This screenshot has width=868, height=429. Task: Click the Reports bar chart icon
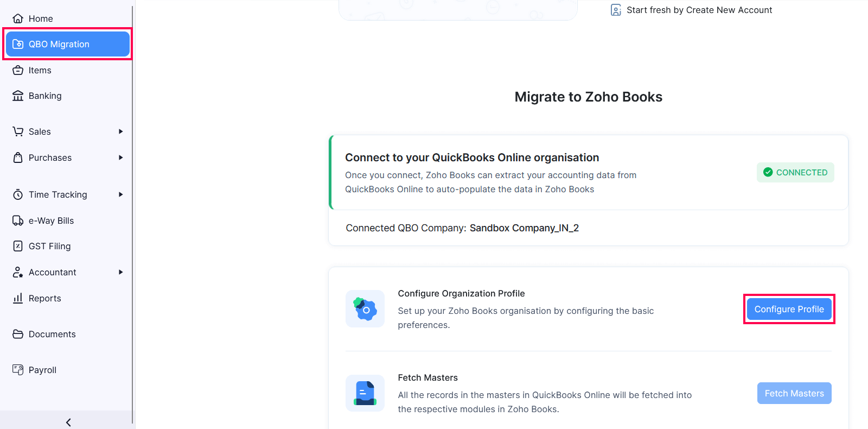pos(18,298)
